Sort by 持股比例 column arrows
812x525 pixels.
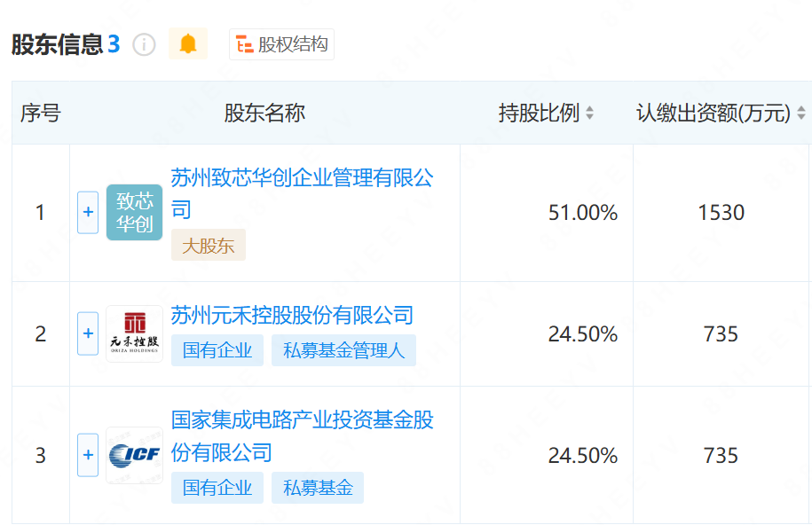point(589,113)
